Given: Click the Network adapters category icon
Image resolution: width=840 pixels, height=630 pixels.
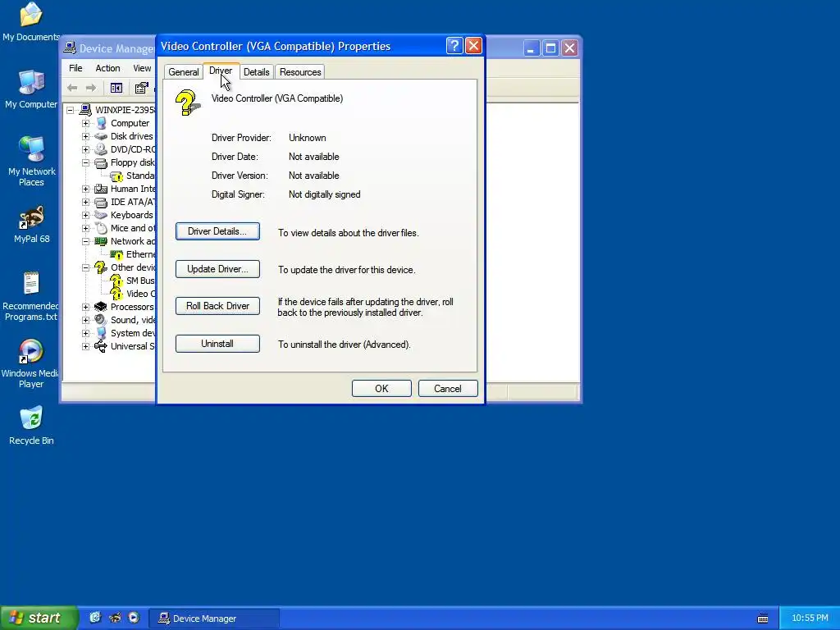Looking at the screenshot, I should pos(101,241).
